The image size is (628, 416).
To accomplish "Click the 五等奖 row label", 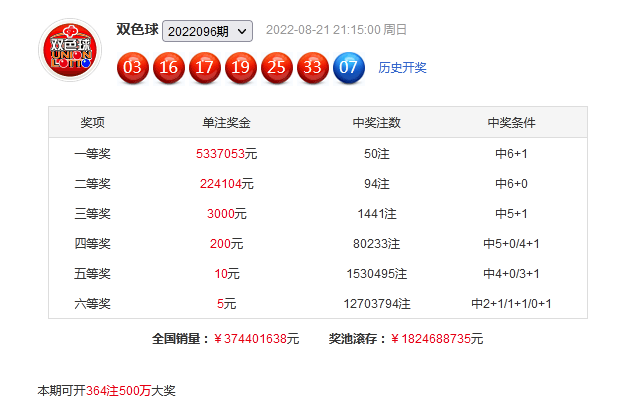I will (93, 274).
